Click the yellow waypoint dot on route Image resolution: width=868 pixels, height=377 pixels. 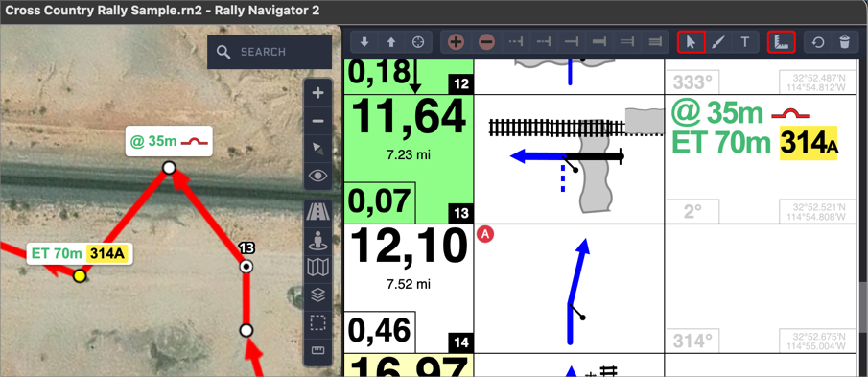tap(80, 275)
